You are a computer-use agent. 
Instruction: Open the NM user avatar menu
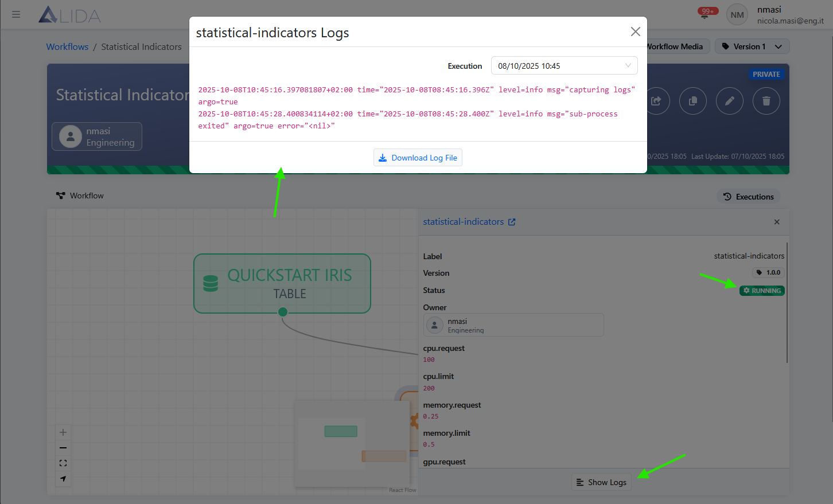tap(737, 15)
